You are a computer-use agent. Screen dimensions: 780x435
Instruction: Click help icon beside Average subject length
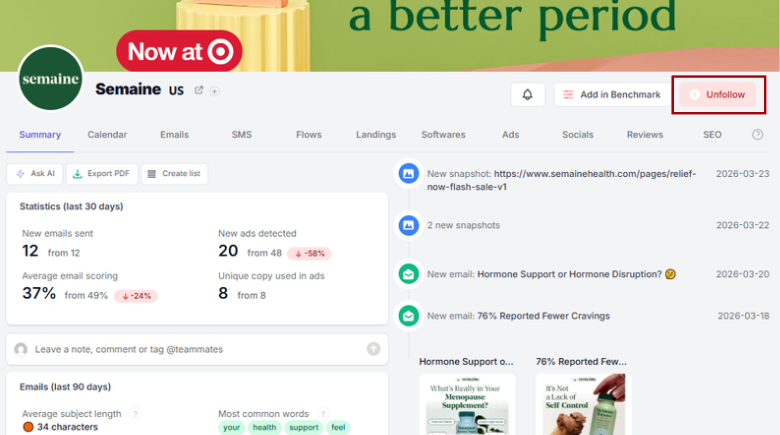point(135,414)
